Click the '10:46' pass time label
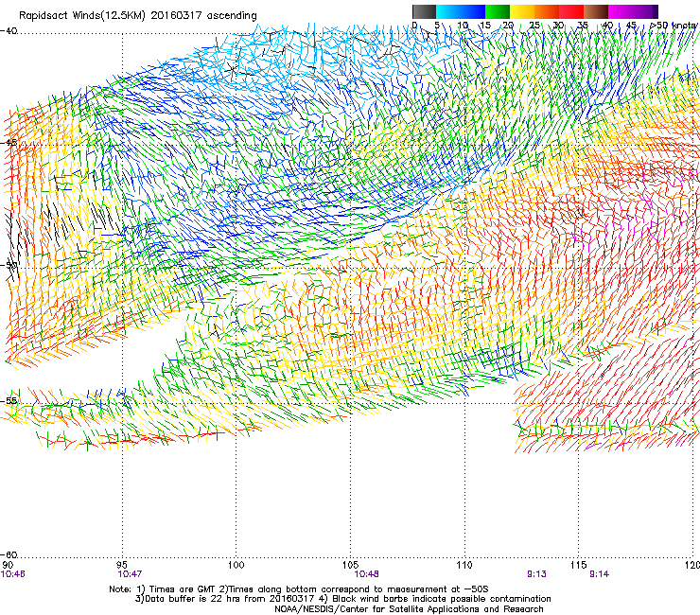The height and width of the screenshot is (615, 700). (x=12, y=574)
